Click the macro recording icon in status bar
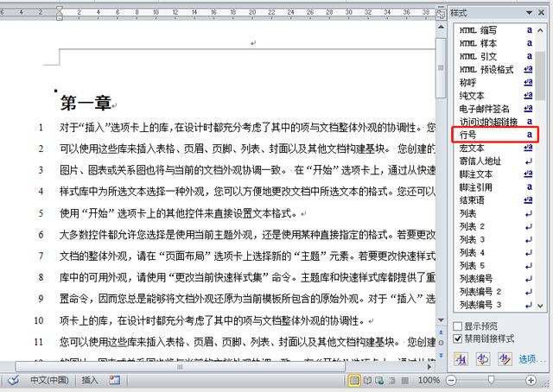 115,380
